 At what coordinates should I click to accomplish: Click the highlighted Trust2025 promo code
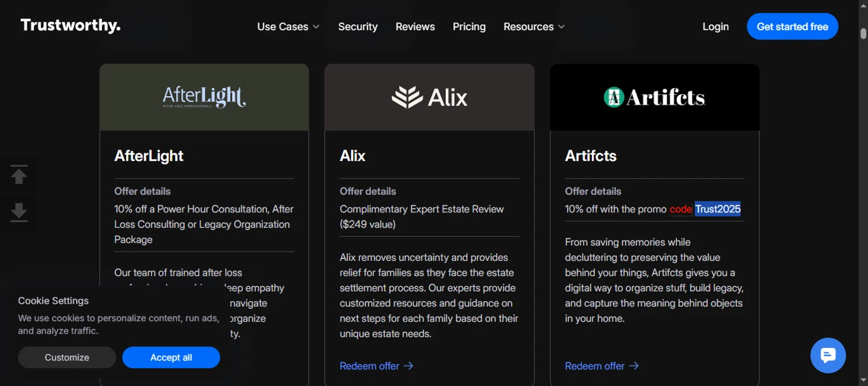pos(718,209)
